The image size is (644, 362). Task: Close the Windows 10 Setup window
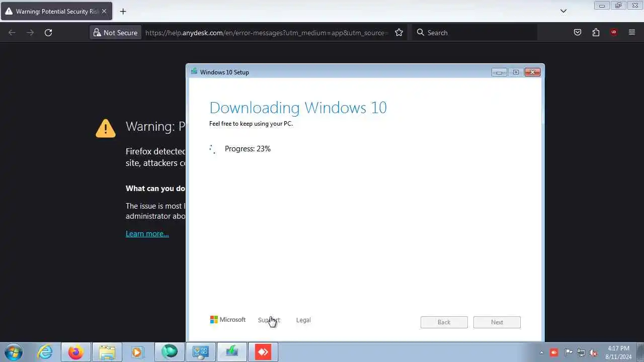532,72
